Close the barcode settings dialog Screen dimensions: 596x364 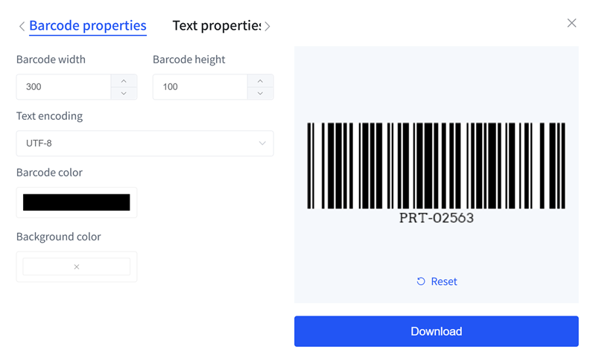tap(571, 23)
